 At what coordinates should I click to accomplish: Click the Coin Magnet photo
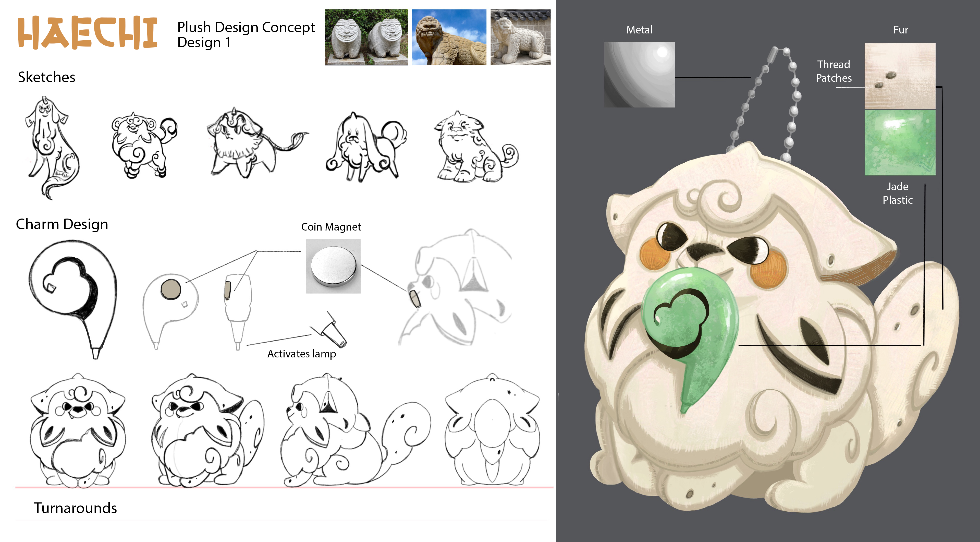point(333,266)
